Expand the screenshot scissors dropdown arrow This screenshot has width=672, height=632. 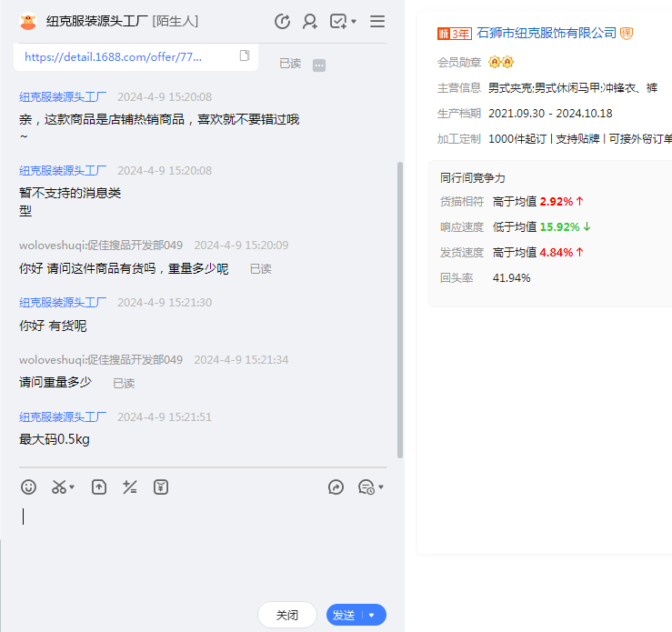pyautogui.click(x=73, y=488)
